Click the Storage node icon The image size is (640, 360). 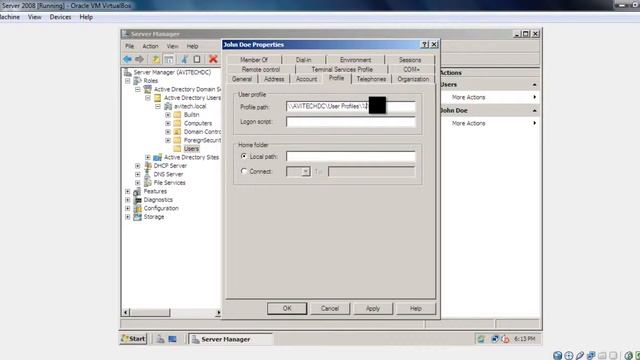[138, 217]
